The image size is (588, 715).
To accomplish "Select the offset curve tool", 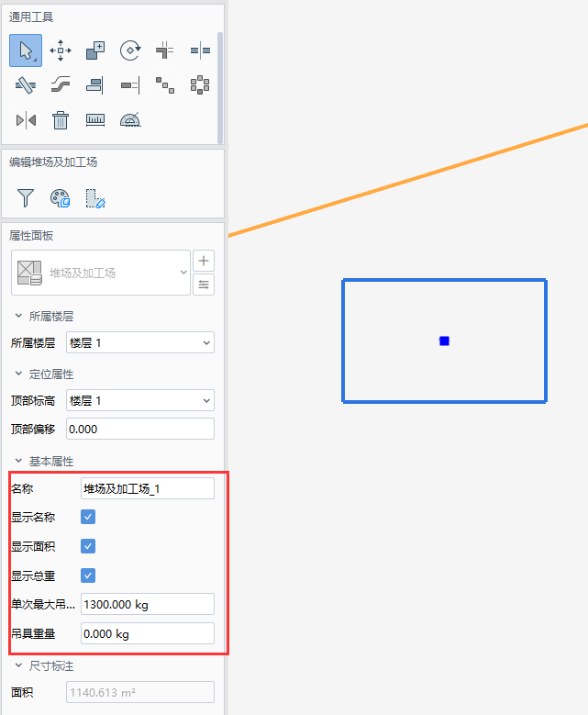I will click(x=61, y=85).
